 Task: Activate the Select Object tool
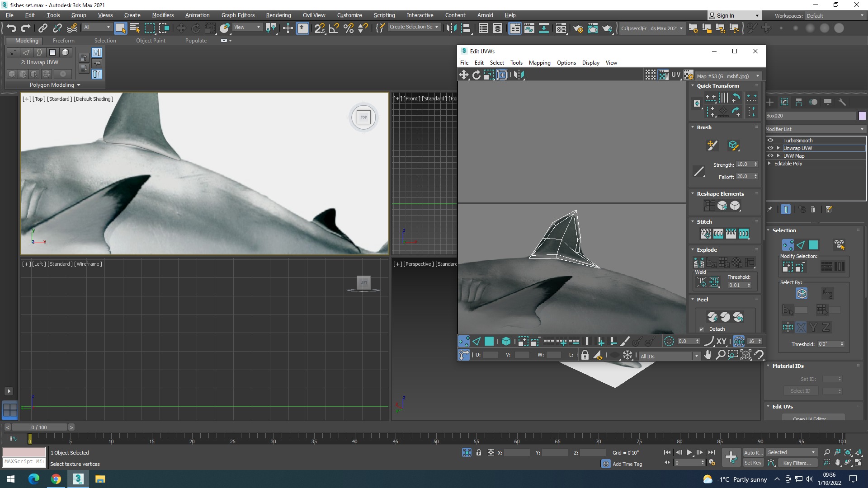click(x=120, y=28)
